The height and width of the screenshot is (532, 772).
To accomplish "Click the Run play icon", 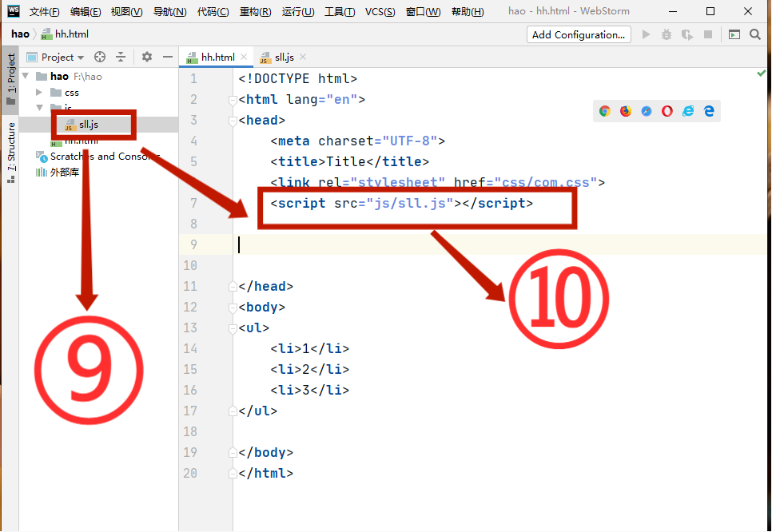I will pyautogui.click(x=646, y=34).
